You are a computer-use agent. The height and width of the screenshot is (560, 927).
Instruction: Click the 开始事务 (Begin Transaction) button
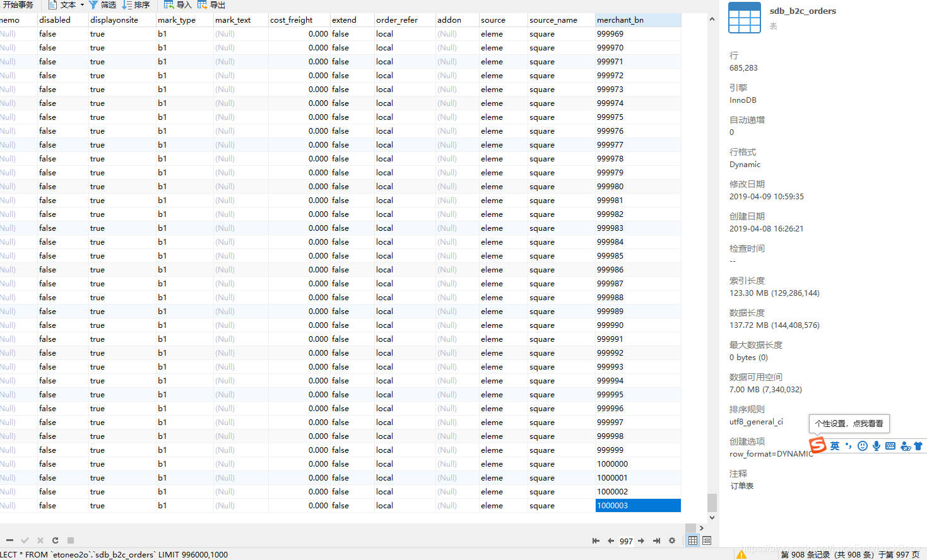(18, 5)
